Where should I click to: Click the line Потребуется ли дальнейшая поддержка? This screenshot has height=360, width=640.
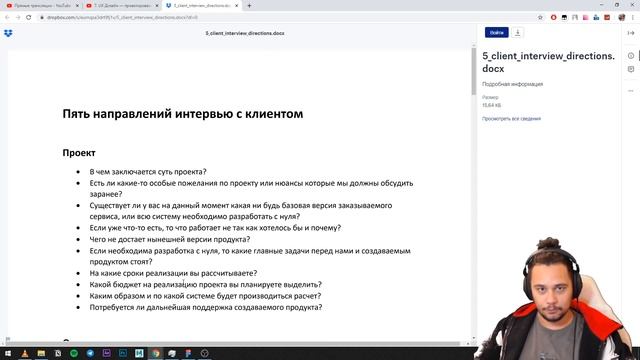click(x=206, y=307)
